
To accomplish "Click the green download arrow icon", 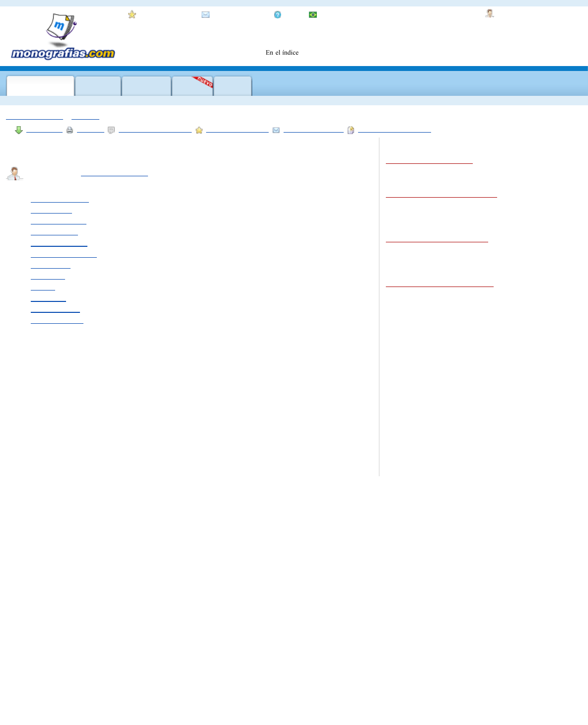I will tap(19, 130).
